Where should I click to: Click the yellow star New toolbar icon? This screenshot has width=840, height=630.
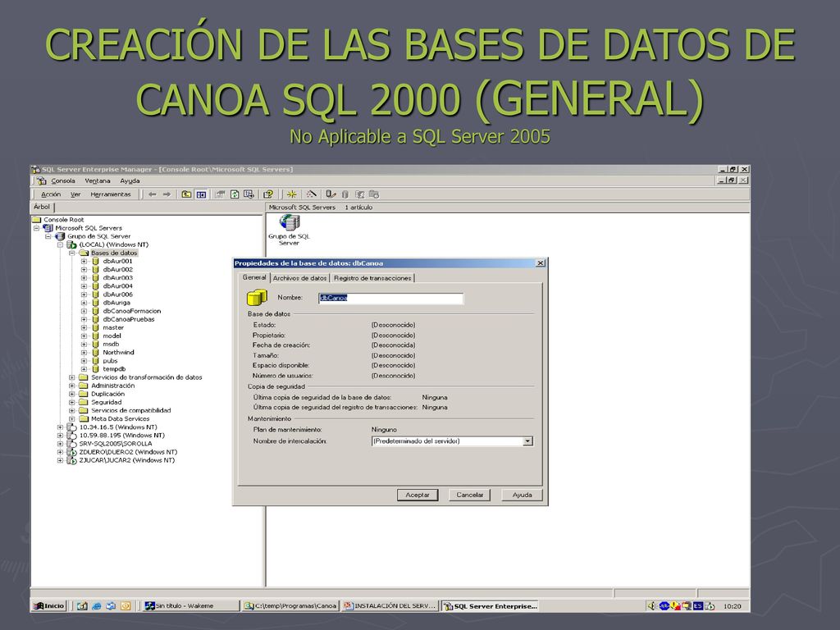(x=291, y=194)
